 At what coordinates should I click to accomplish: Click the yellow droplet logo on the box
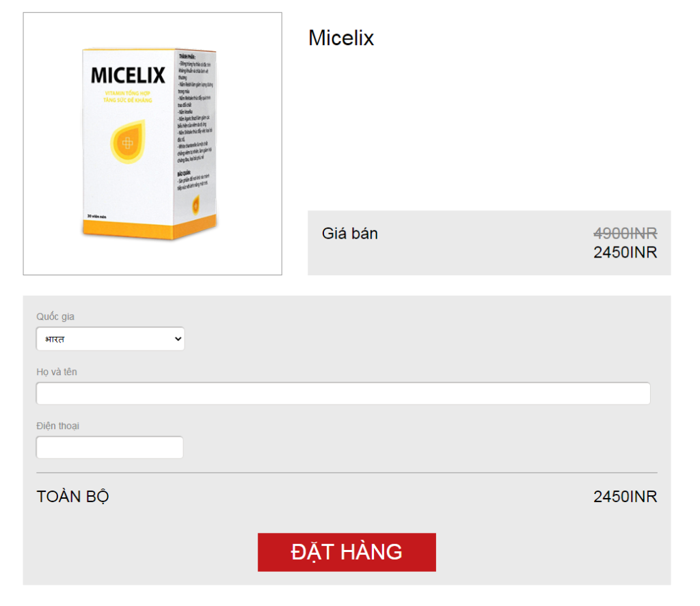pyautogui.click(x=126, y=143)
